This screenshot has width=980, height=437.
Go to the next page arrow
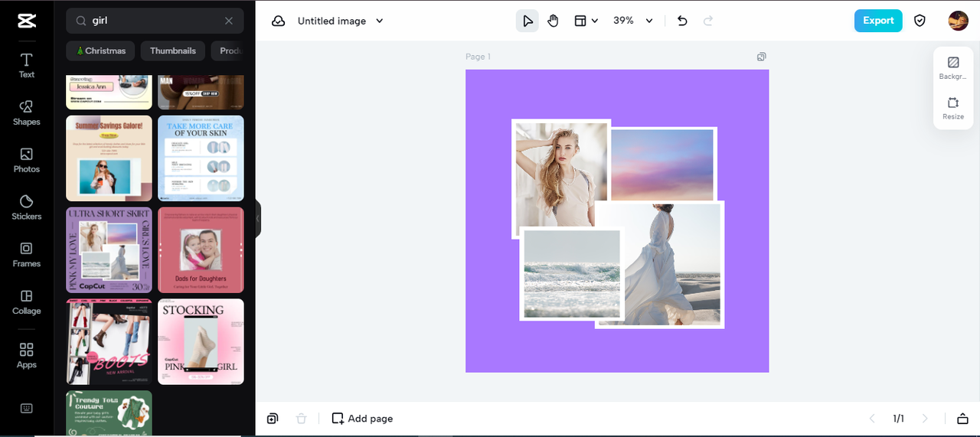[925, 419]
